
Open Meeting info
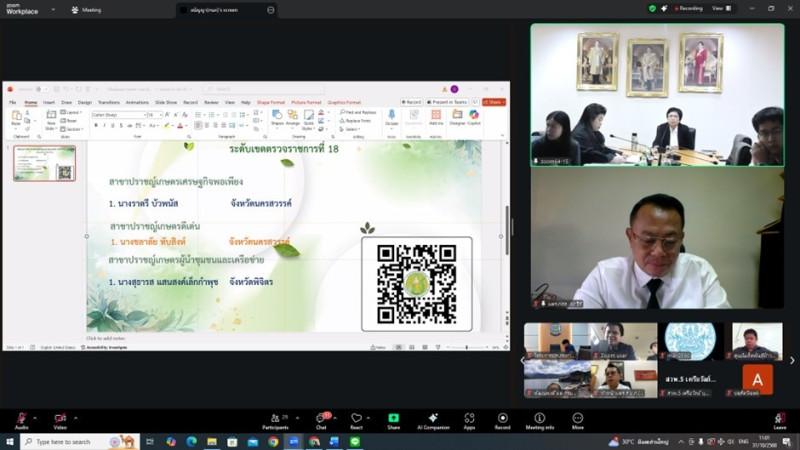tap(540, 420)
